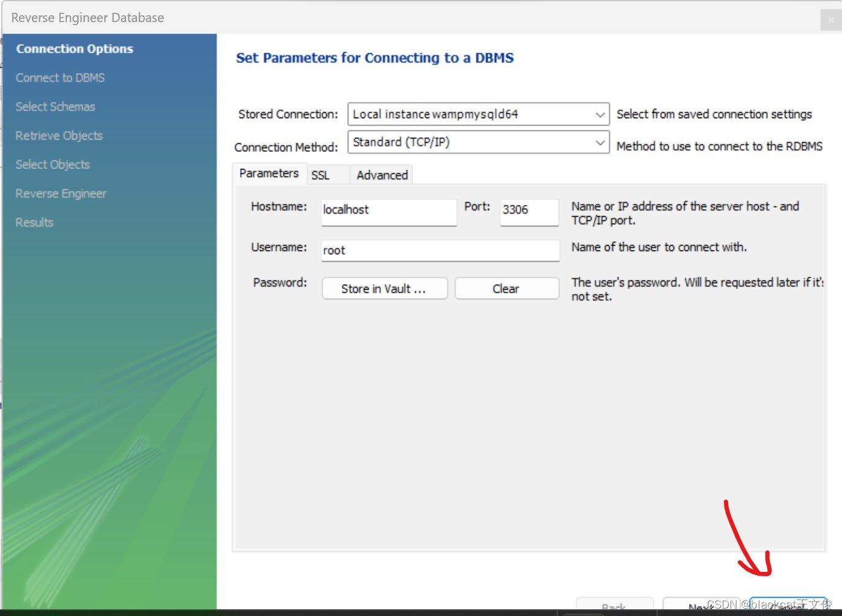Switch to the Parameters tab
842x616 pixels.
(269, 173)
